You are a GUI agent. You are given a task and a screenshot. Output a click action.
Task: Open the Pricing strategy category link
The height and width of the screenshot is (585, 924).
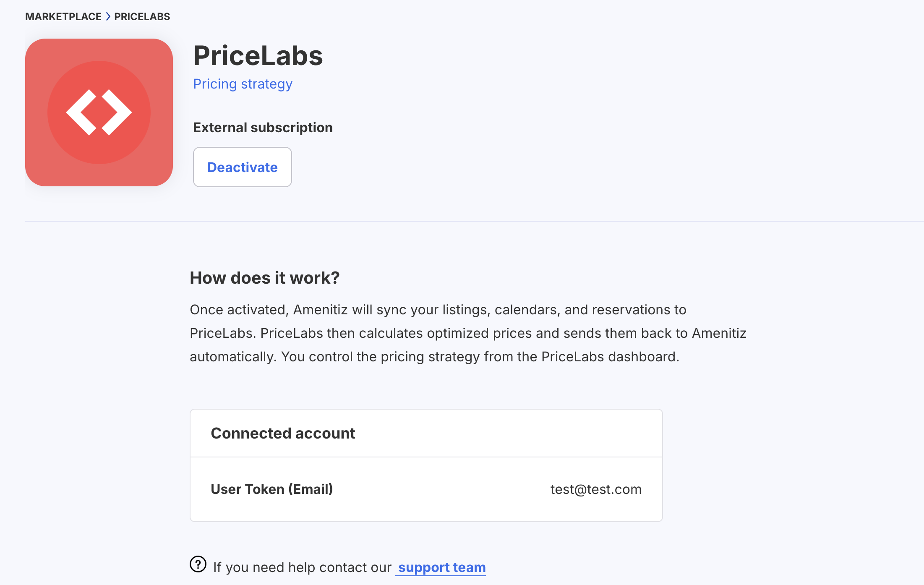point(243,84)
